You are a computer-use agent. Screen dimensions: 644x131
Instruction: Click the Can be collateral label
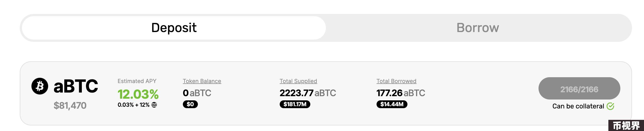(x=578, y=106)
